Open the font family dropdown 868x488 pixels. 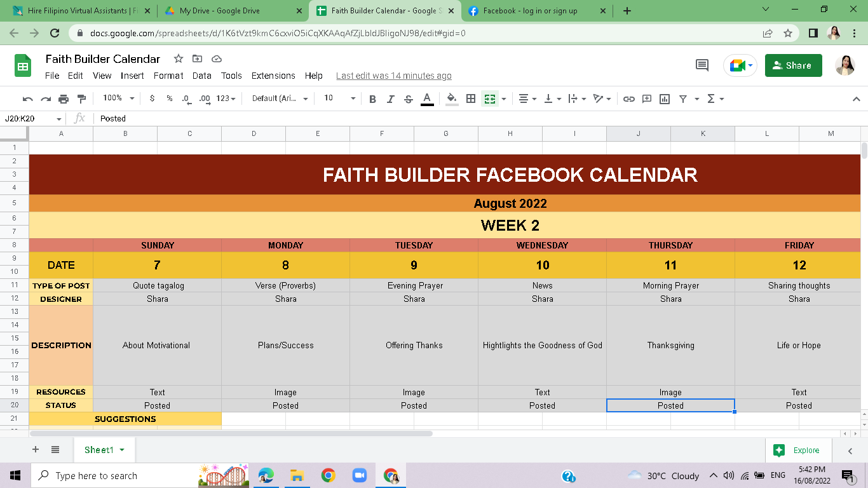pyautogui.click(x=280, y=98)
